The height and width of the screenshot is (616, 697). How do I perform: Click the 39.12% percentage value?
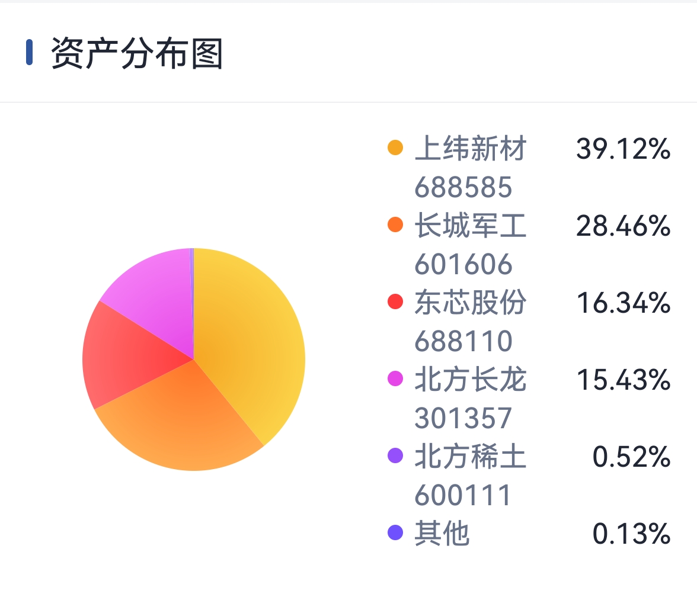[624, 148]
